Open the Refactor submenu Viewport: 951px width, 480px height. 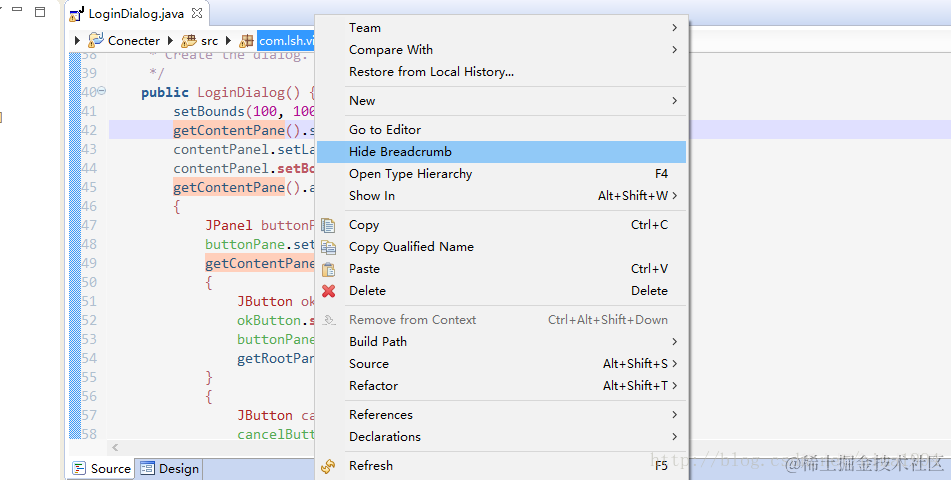click(502, 385)
